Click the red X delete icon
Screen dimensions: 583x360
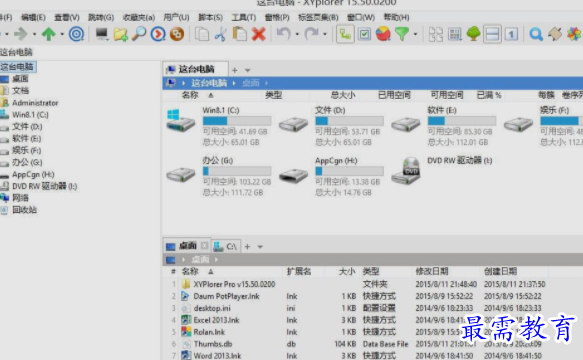259,34
